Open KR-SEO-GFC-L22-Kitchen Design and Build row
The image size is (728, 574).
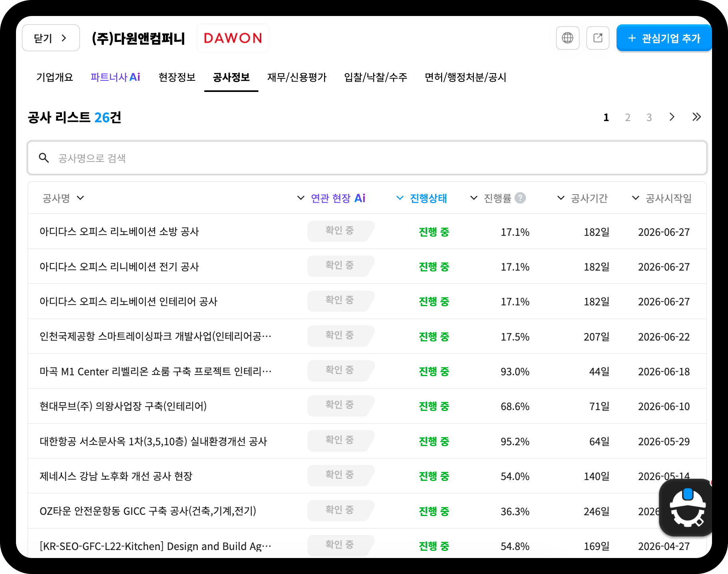pos(367,544)
